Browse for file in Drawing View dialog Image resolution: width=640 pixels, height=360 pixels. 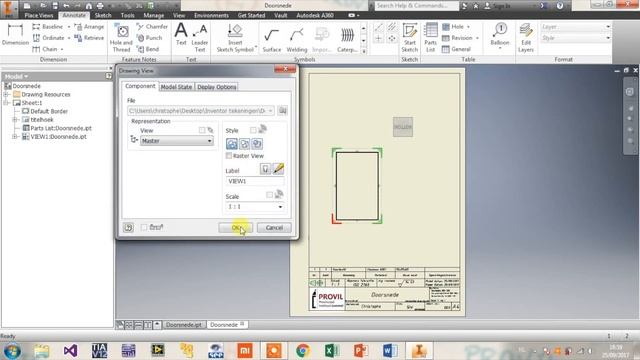(282, 111)
